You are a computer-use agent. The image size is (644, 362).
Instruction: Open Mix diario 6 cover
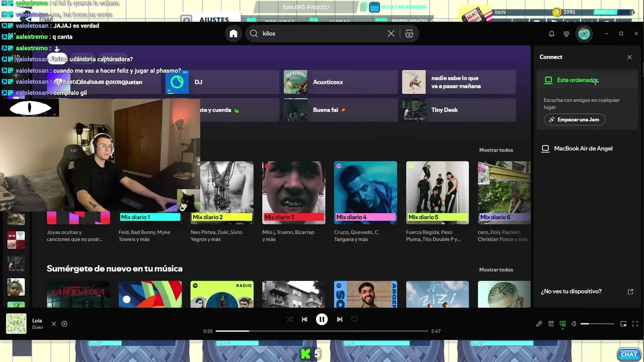(504, 193)
